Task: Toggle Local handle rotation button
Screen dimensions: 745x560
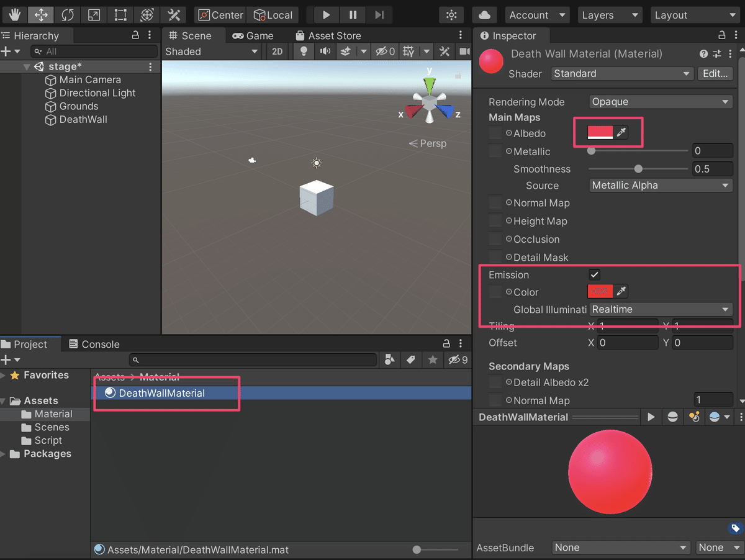Action: pos(273,15)
